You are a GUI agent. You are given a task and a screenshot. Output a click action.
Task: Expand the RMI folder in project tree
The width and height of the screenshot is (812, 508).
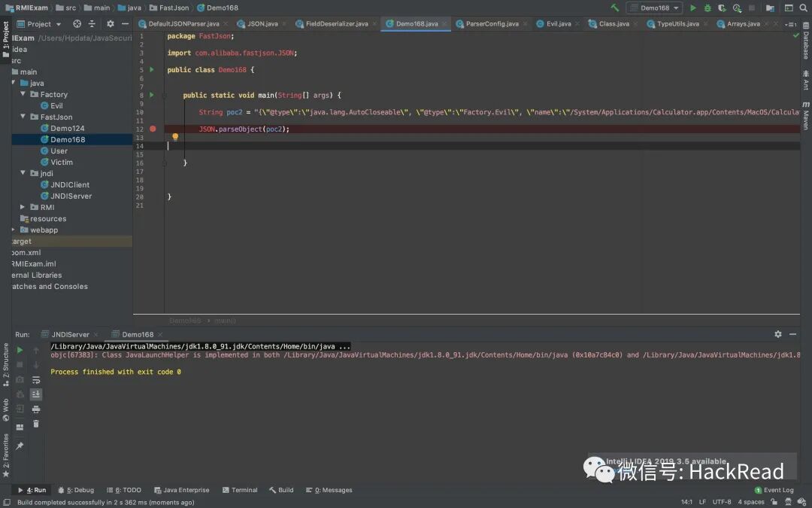(x=23, y=207)
